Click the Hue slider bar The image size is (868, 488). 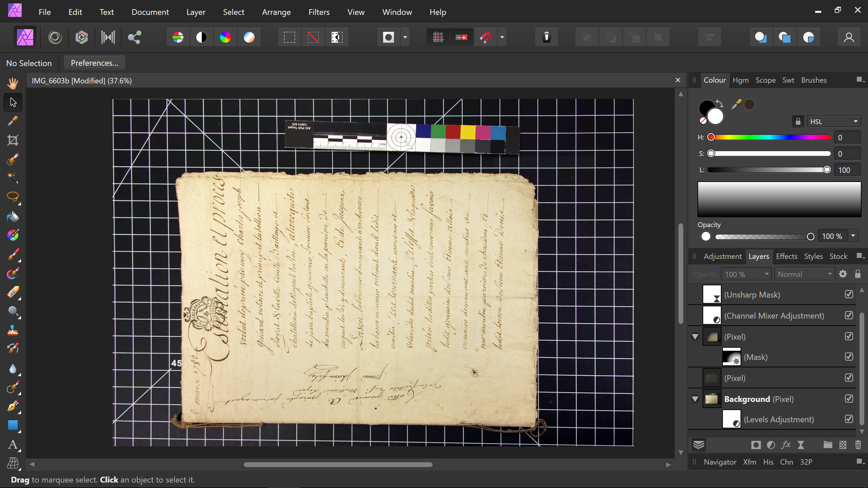pos(770,137)
